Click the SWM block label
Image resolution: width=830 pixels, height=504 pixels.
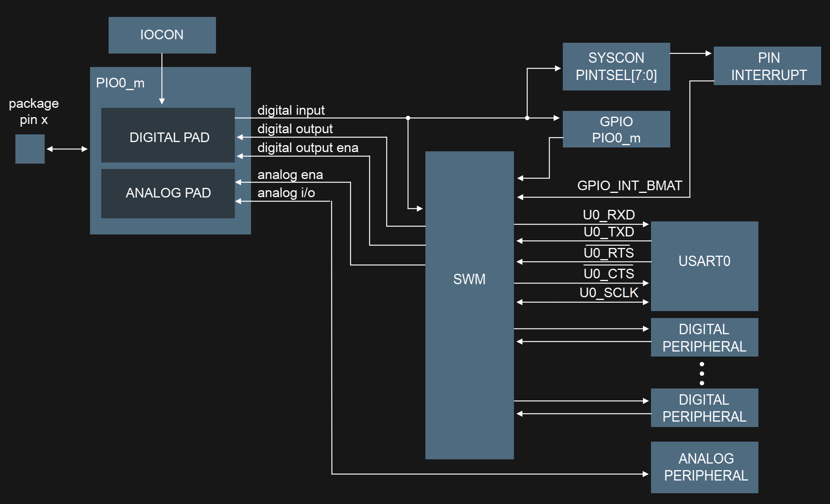pos(469,279)
